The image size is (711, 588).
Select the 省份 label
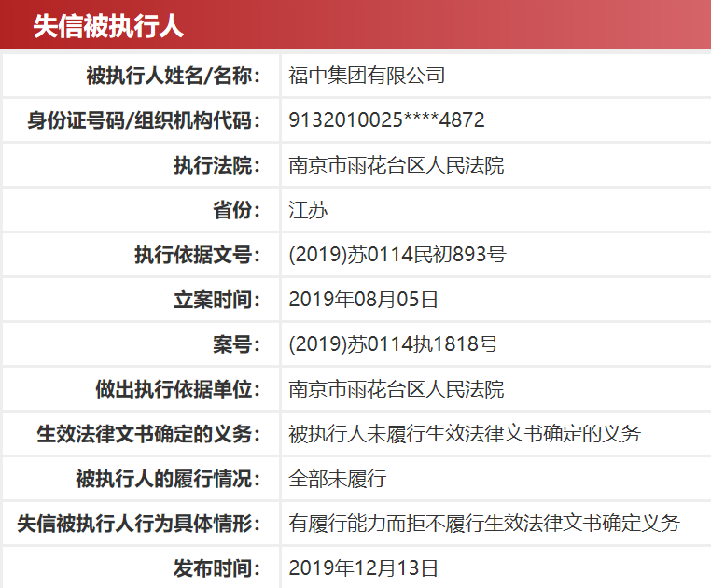pyautogui.click(x=237, y=210)
